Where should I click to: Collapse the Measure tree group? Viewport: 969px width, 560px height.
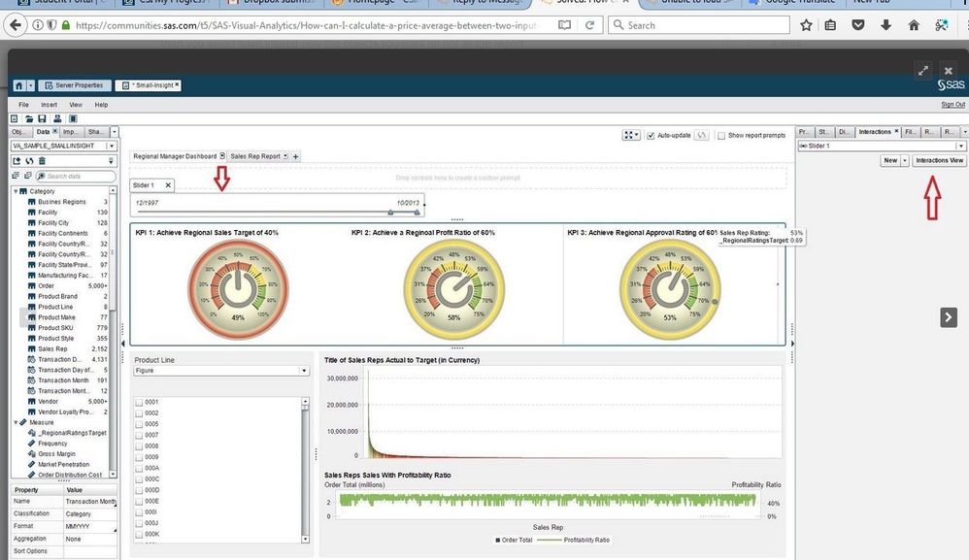coord(16,422)
